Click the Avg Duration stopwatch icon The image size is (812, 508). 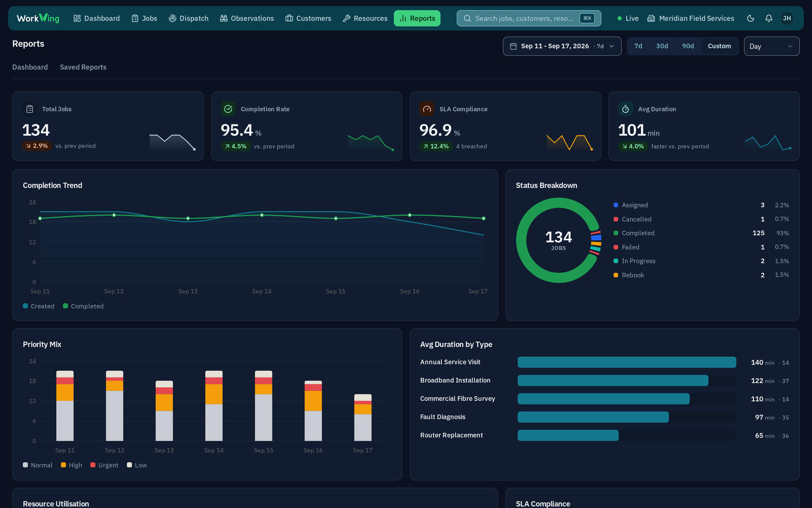coord(626,109)
